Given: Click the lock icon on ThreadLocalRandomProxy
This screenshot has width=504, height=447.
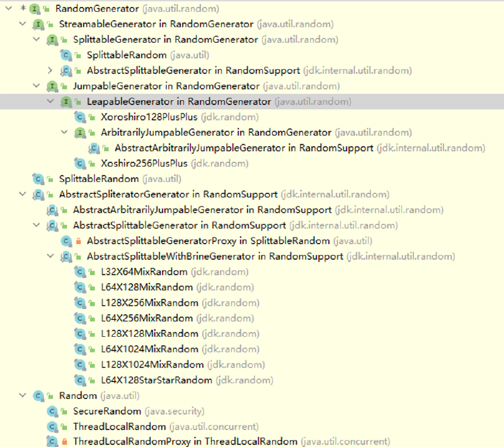Looking at the screenshot, I should click(x=65, y=442).
